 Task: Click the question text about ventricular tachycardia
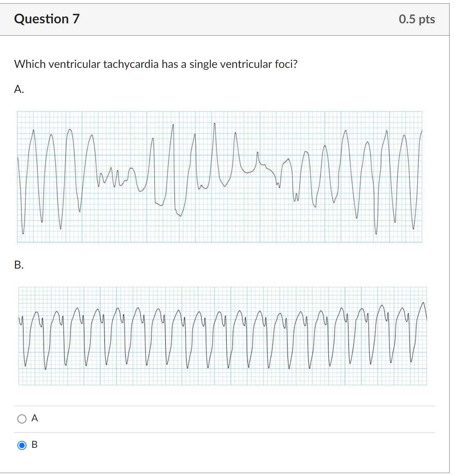(156, 64)
